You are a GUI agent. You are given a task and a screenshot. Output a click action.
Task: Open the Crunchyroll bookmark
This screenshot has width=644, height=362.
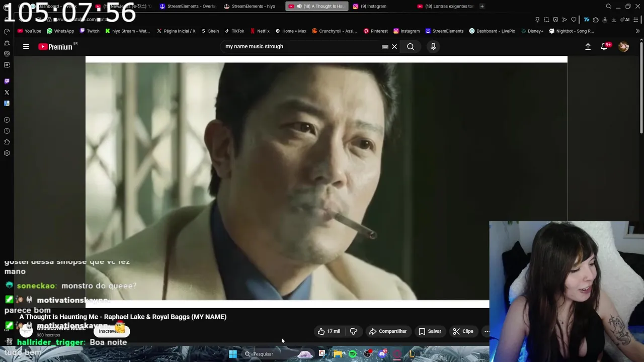click(x=334, y=31)
